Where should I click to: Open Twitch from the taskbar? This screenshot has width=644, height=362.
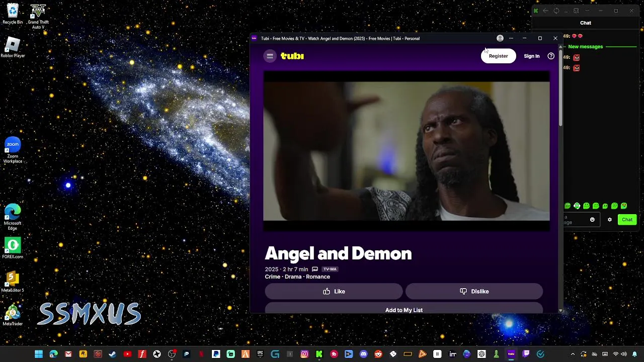coord(526,354)
